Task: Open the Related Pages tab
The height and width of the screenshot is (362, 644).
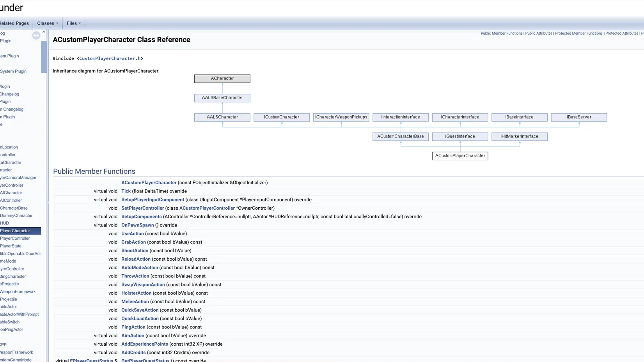Action: (x=14, y=23)
